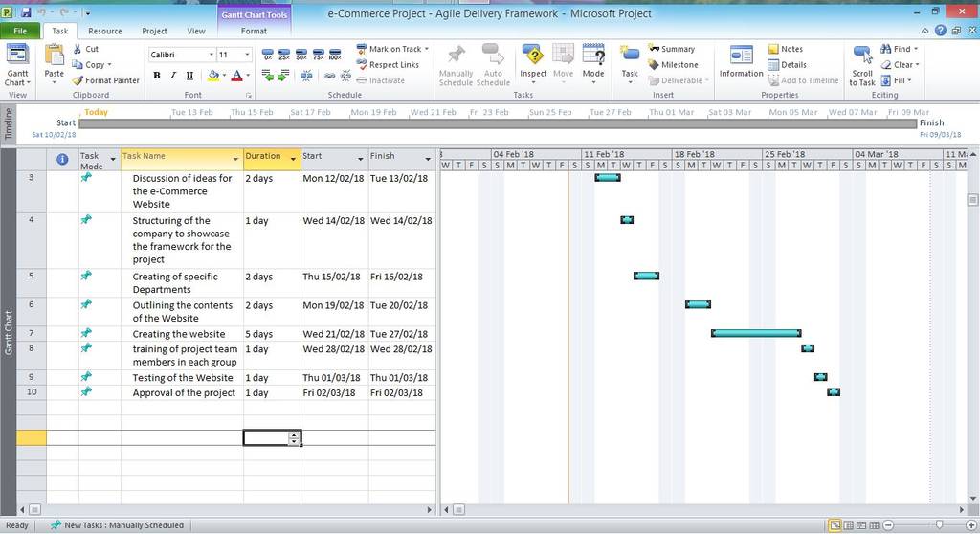Screen dimensions: 980x534
Task: Expand the Find dropdown in Editing group
Action: click(916, 49)
